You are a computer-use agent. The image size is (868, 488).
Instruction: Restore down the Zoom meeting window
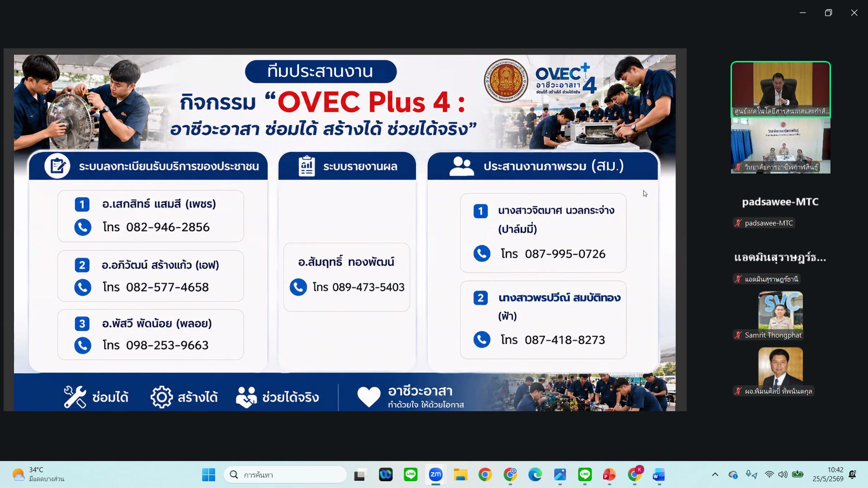coord(828,13)
